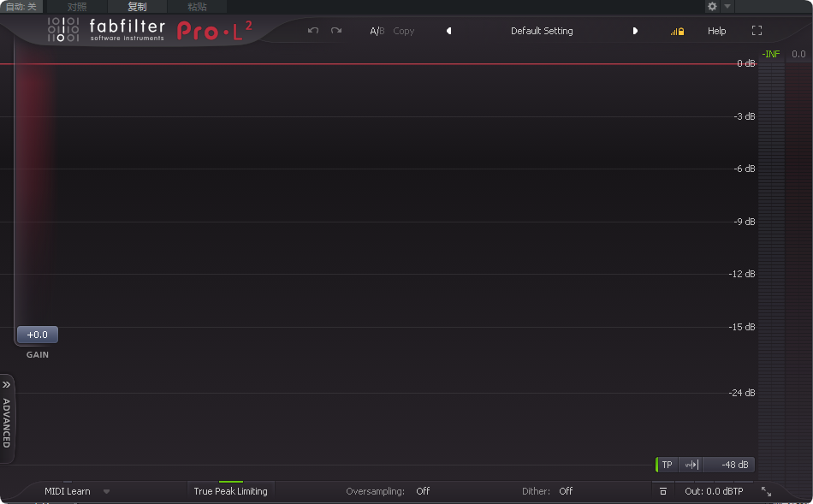This screenshot has height=504, width=813.
Task: Undo the last change
Action: 312,31
